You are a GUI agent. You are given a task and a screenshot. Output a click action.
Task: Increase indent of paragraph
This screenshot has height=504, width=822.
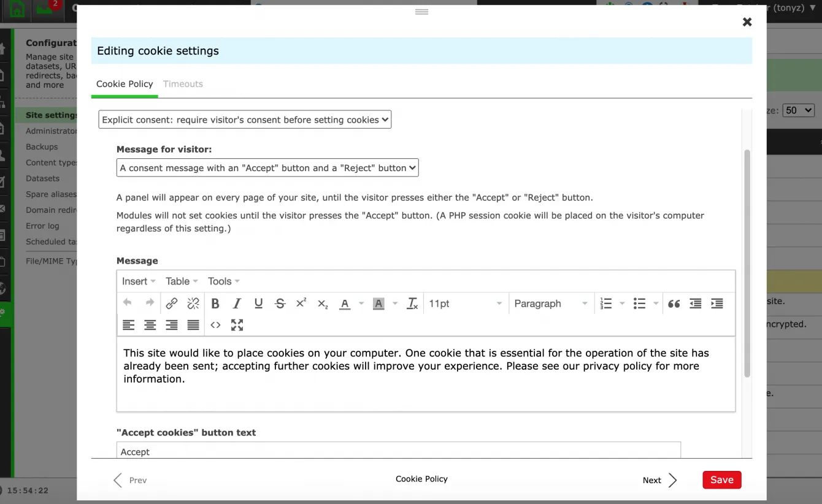coord(717,304)
